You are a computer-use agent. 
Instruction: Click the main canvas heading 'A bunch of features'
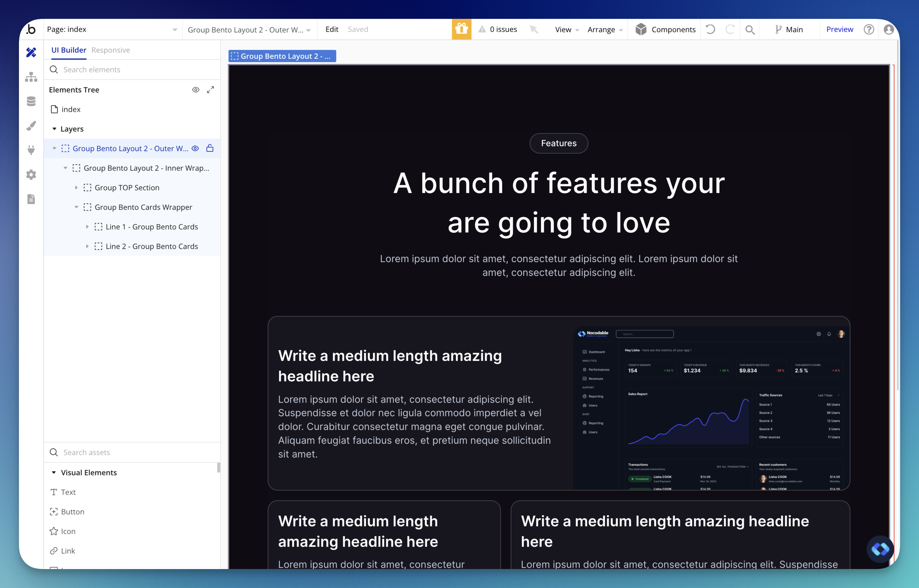pos(559,203)
